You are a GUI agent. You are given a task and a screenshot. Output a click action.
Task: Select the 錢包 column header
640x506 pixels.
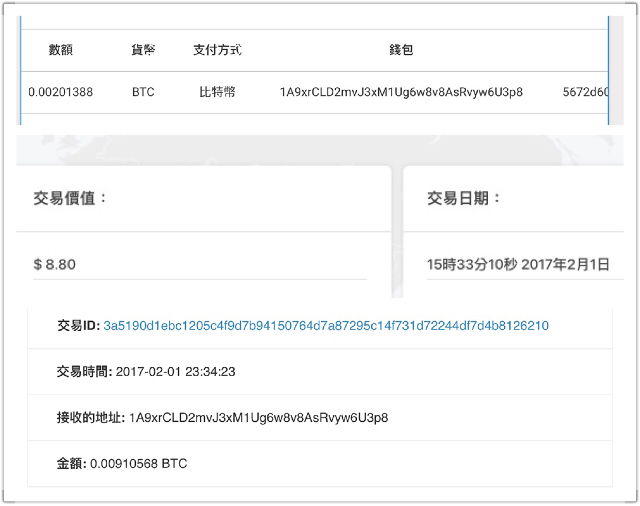tap(401, 50)
